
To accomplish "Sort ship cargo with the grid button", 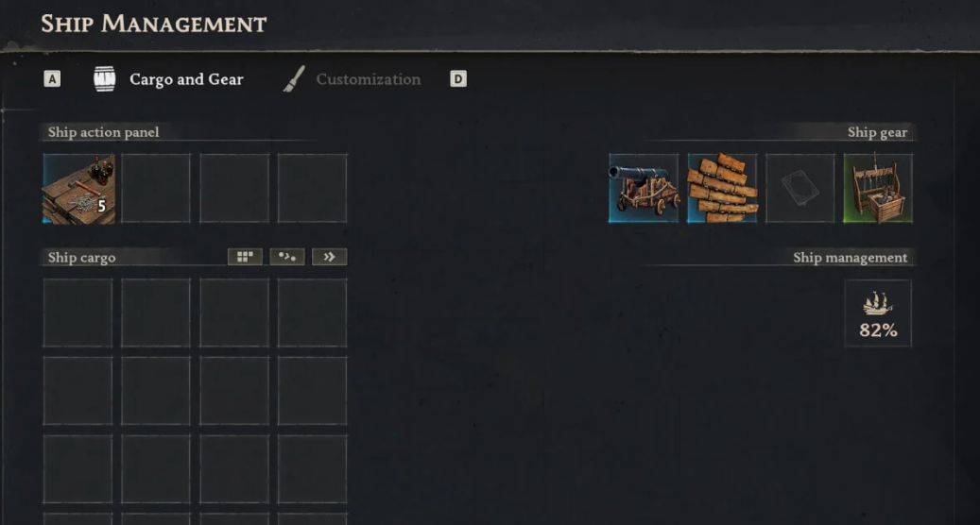I will coord(245,257).
